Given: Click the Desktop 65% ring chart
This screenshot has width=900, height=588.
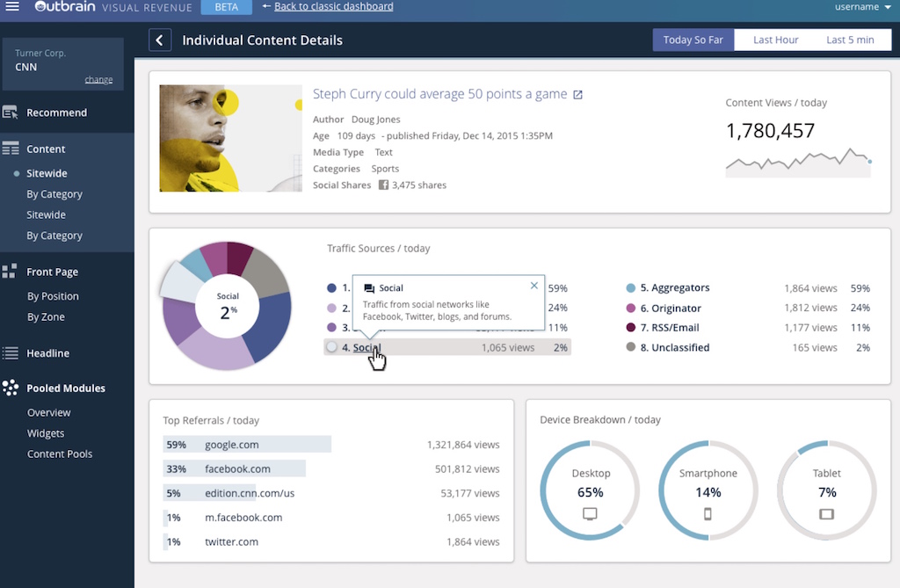Looking at the screenshot, I should pos(590,490).
